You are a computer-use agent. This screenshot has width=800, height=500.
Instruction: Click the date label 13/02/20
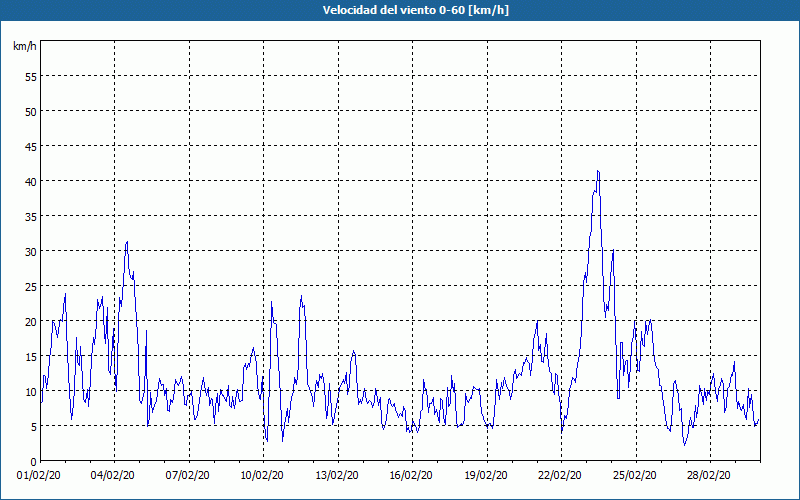click(x=336, y=476)
